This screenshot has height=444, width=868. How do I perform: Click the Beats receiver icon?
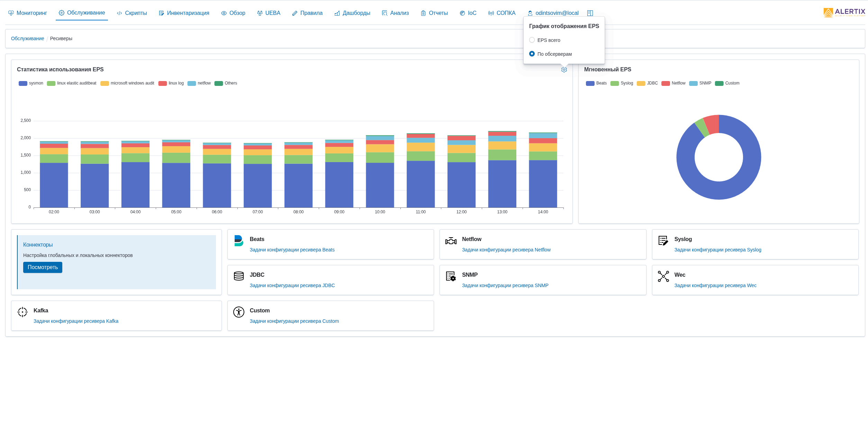[239, 241]
